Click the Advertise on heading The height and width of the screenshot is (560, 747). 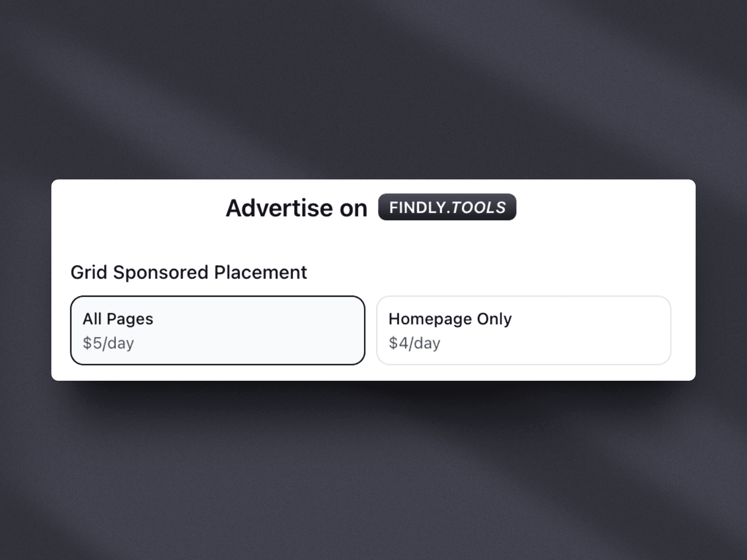pos(296,208)
